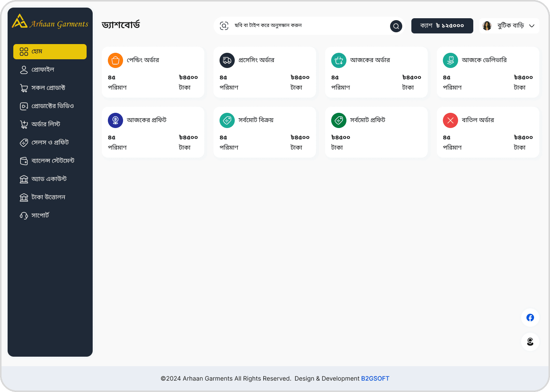Select হোম in the sidebar

click(x=50, y=52)
